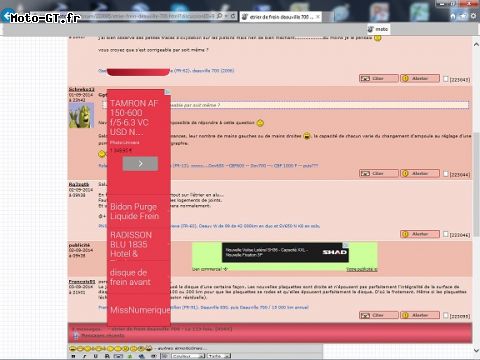Viewport: 480px width, 360px height.
Task: Refresh the page with the reload icon
Action: [x=233, y=16]
